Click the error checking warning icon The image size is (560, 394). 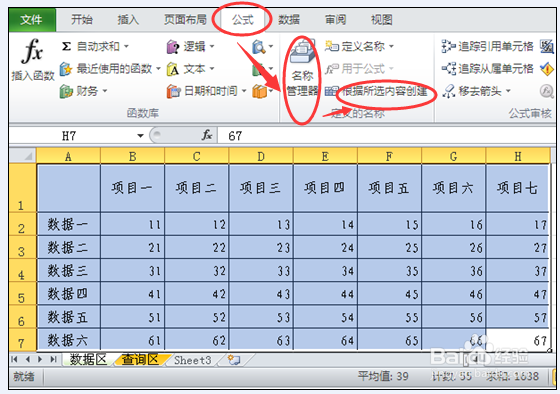tap(547, 69)
